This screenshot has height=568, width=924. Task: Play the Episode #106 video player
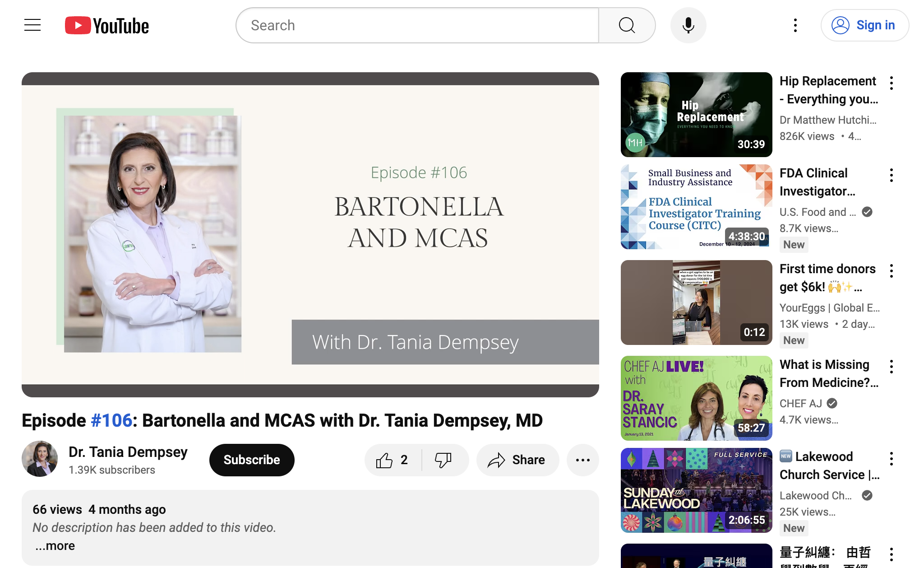coord(310,235)
